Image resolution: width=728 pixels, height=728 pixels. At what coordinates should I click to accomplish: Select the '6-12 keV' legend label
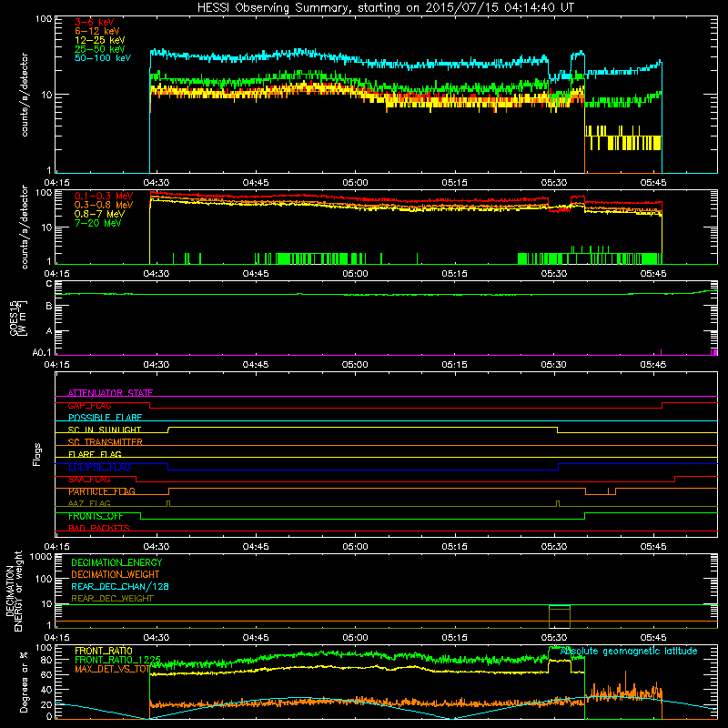tap(97, 31)
